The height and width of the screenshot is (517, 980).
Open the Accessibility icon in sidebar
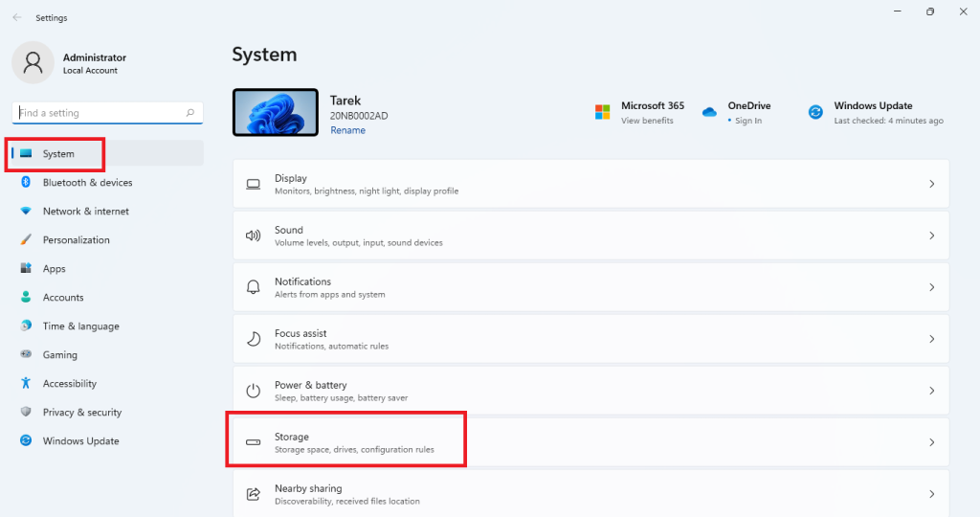point(26,383)
